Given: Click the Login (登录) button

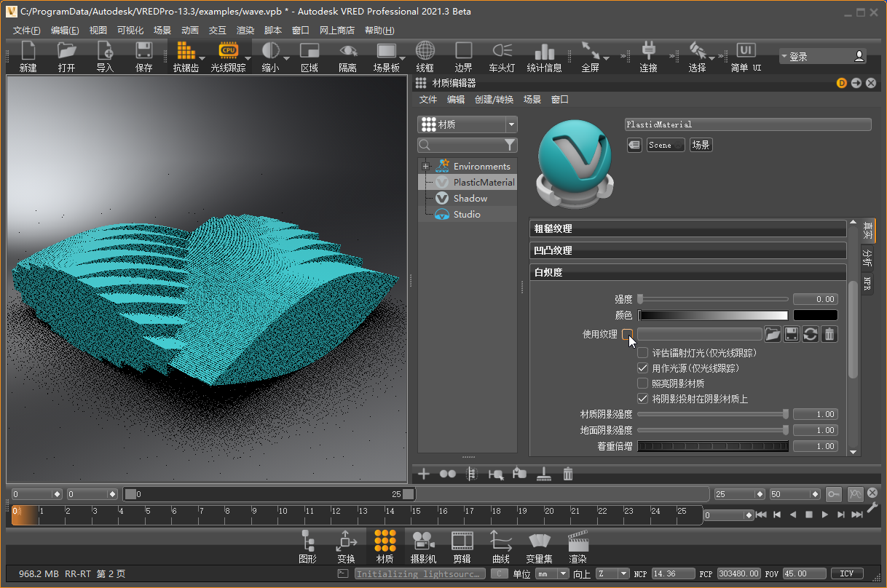Looking at the screenshot, I should tap(822, 56).
